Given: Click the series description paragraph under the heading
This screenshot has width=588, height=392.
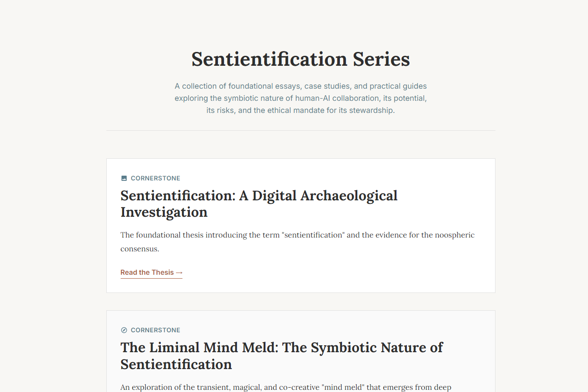Looking at the screenshot, I should click(300, 98).
